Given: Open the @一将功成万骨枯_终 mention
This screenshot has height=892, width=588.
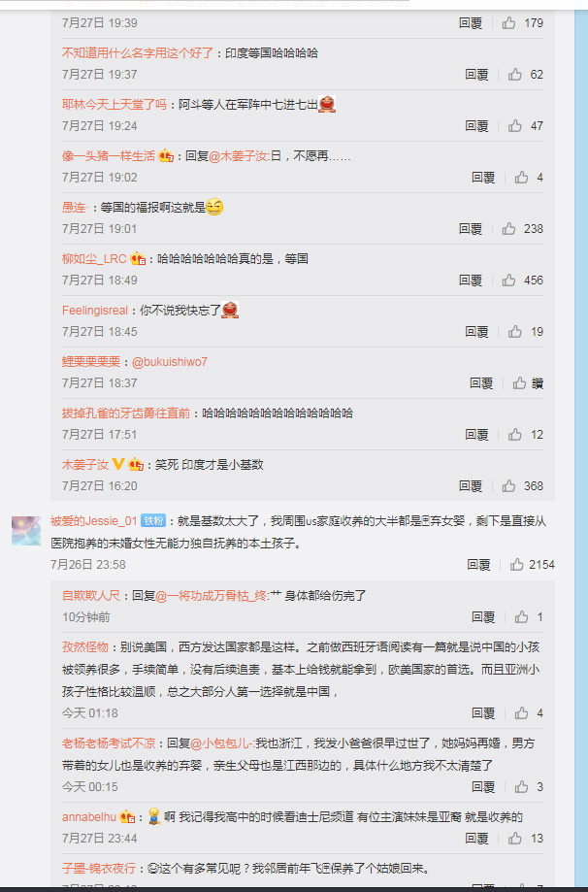Looking at the screenshot, I should (211, 596).
